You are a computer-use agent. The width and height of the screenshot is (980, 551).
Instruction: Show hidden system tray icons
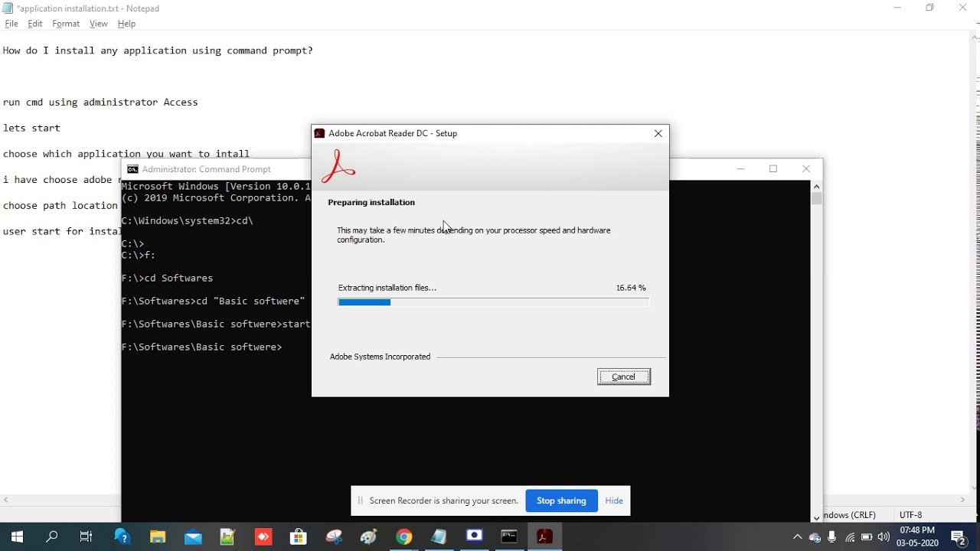click(797, 537)
